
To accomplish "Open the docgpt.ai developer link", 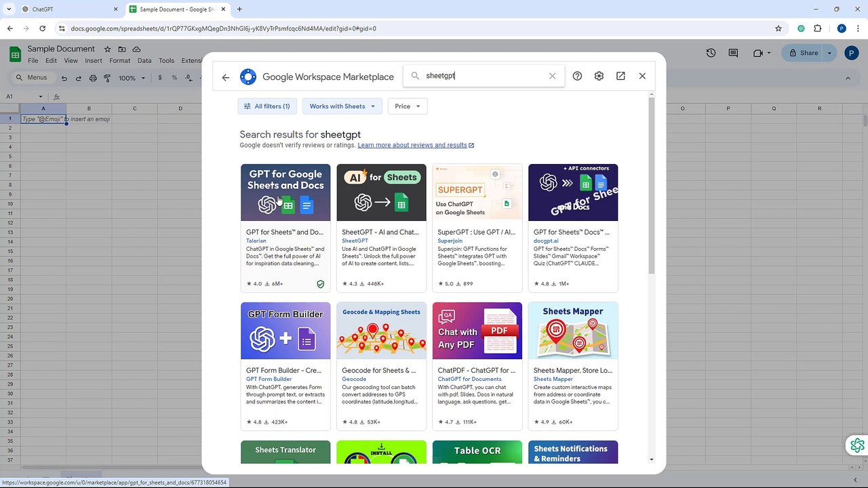I will pyautogui.click(x=546, y=241).
